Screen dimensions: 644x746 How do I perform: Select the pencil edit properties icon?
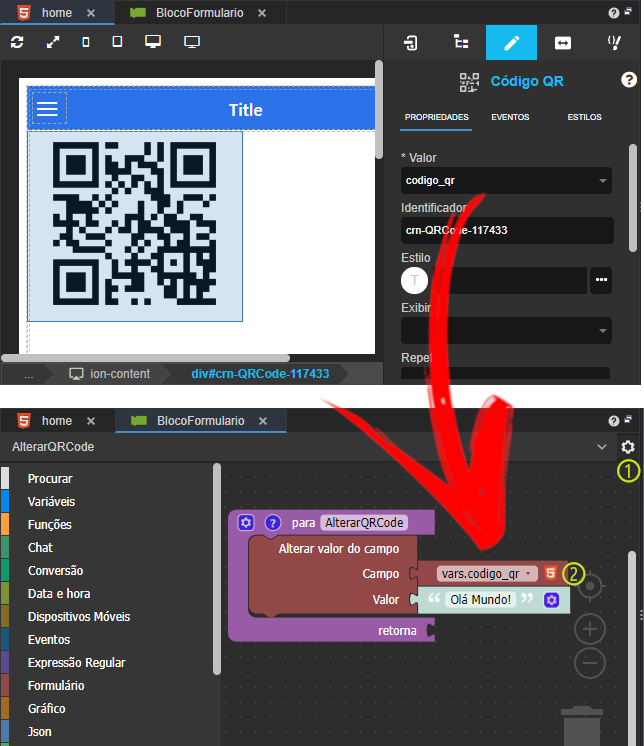point(511,43)
